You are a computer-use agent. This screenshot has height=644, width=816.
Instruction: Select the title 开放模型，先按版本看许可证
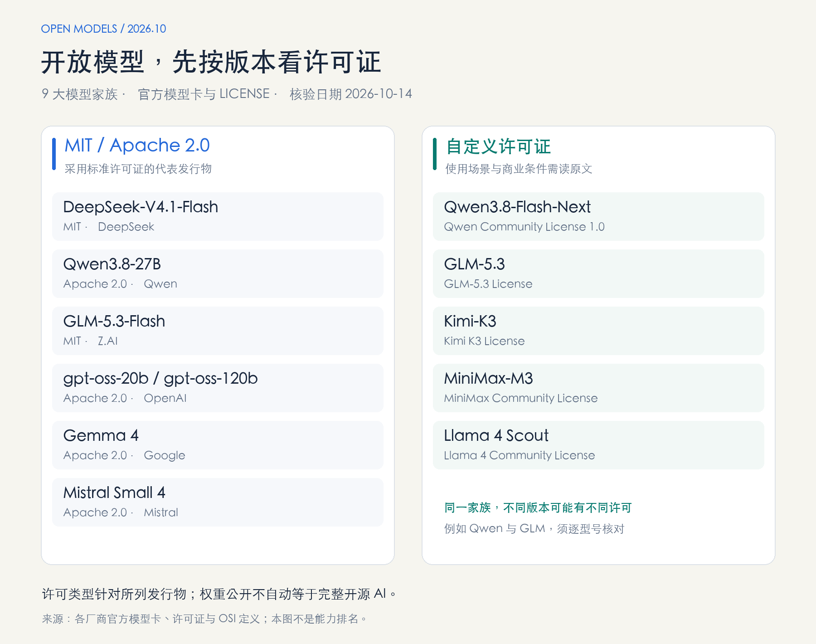pyautogui.click(x=211, y=62)
